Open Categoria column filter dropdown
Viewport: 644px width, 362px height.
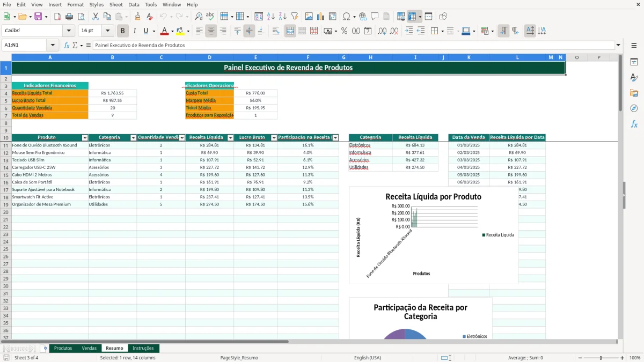point(133,138)
